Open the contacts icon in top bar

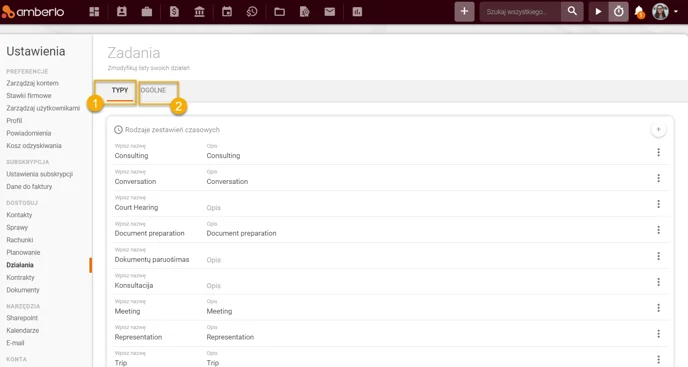pos(122,12)
